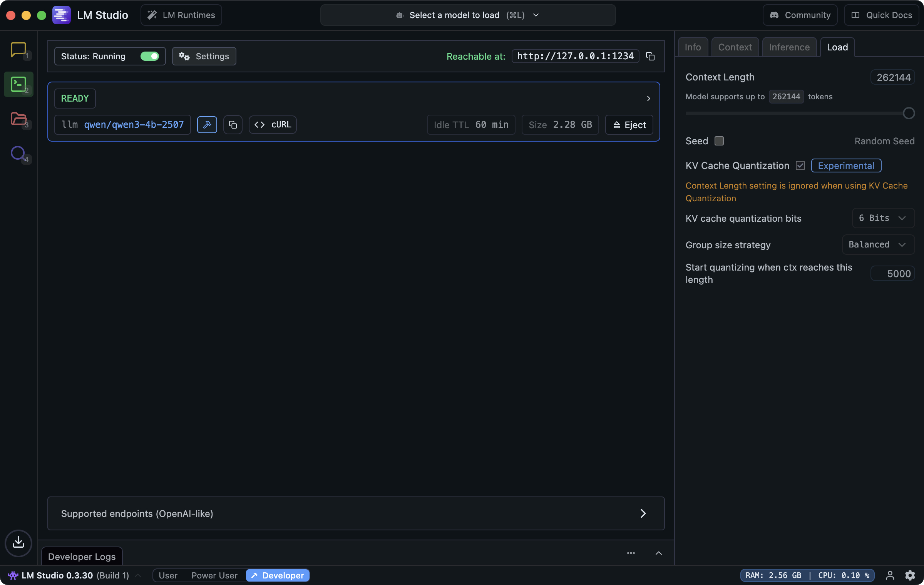924x585 pixels.
Task: Open Quick Docs
Action: point(882,15)
